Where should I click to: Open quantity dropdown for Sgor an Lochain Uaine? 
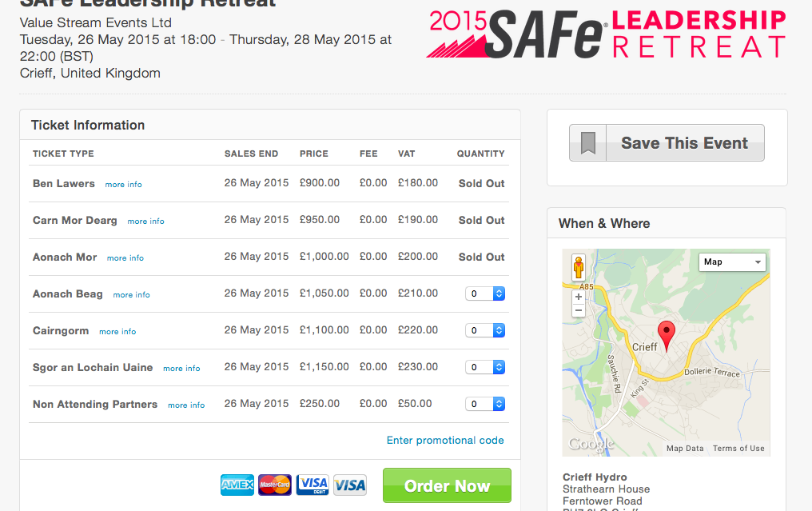(x=485, y=367)
